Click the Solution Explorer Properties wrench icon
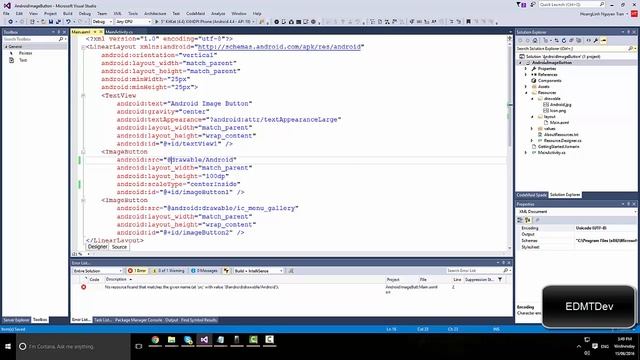Viewport: 640px width, 360px height. tap(596, 40)
